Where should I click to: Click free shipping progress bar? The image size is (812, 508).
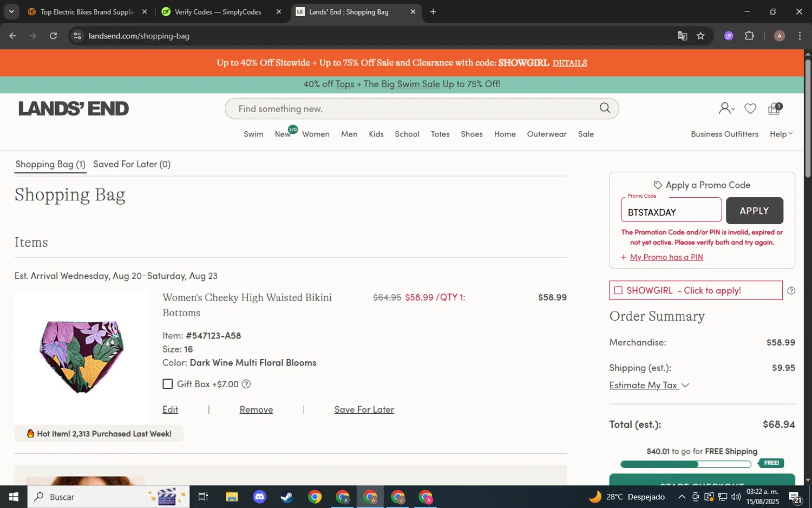tap(686, 464)
